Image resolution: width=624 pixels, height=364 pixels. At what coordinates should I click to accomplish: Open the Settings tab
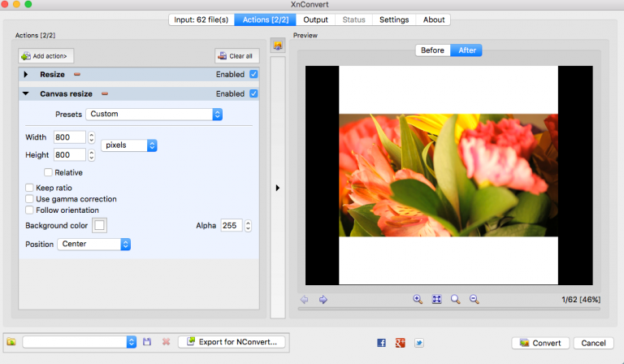click(x=394, y=19)
